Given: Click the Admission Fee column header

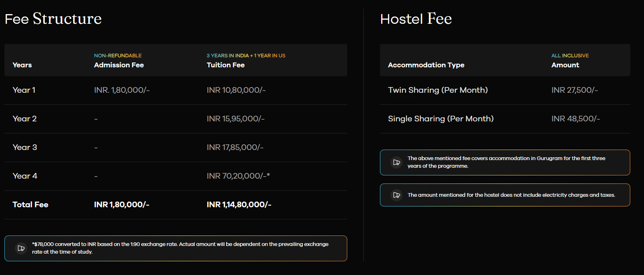Looking at the screenshot, I should click(119, 65).
